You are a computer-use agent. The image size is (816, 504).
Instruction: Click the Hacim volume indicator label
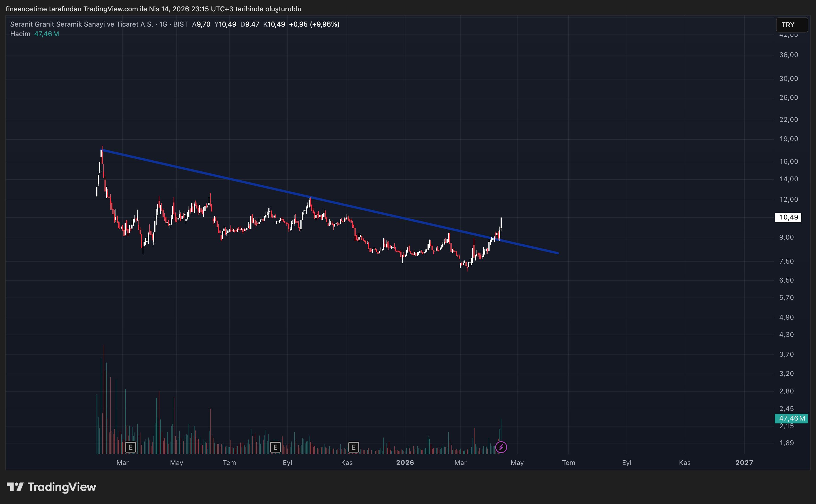[20, 34]
